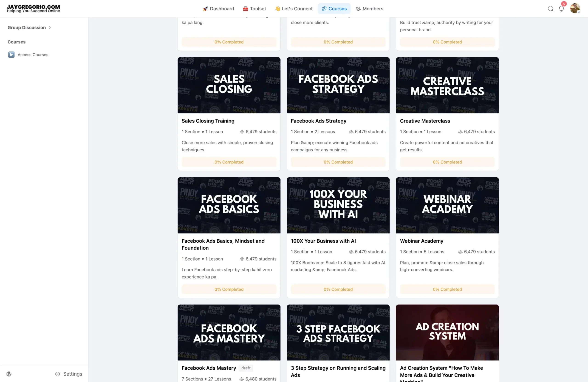Click Sales Closing Training 0% Completed bar
The width and height of the screenshot is (588, 382).
pos(229,162)
